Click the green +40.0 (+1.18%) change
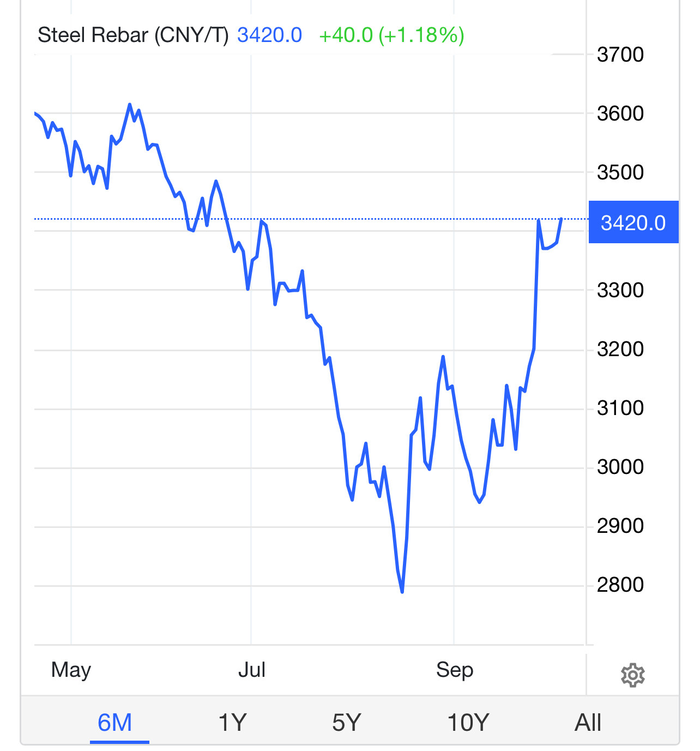 click(x=391, y=35)
